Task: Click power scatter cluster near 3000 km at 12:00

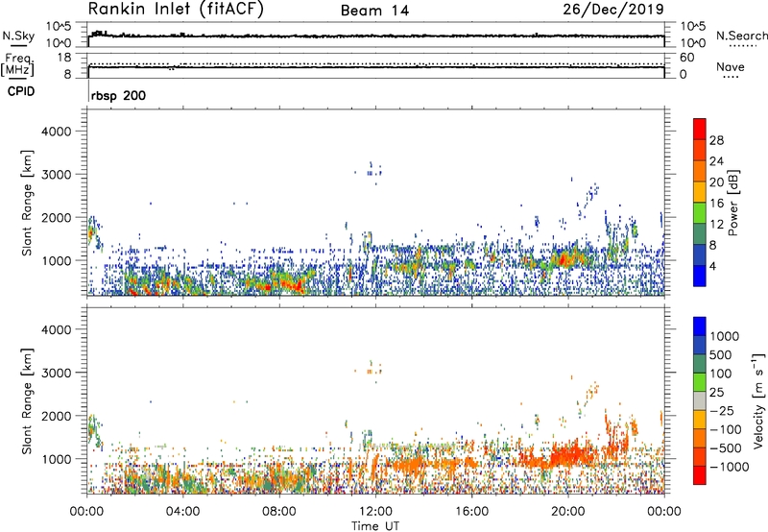Action: (x=373, y=171)
